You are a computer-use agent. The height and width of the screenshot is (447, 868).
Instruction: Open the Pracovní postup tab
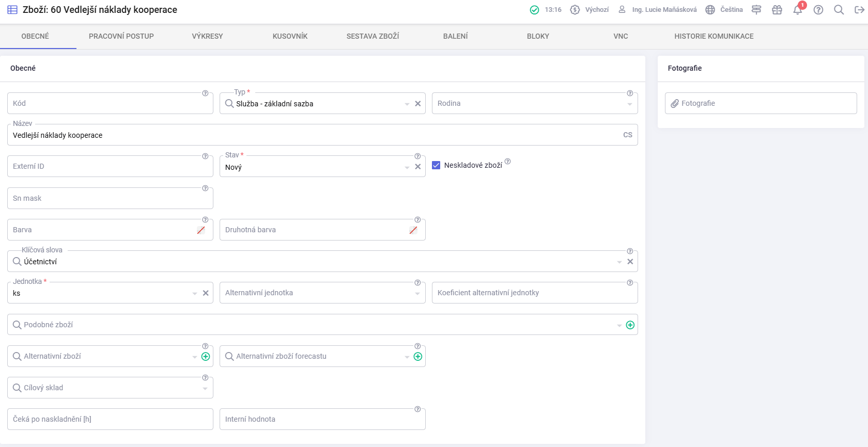pos(121,36)
